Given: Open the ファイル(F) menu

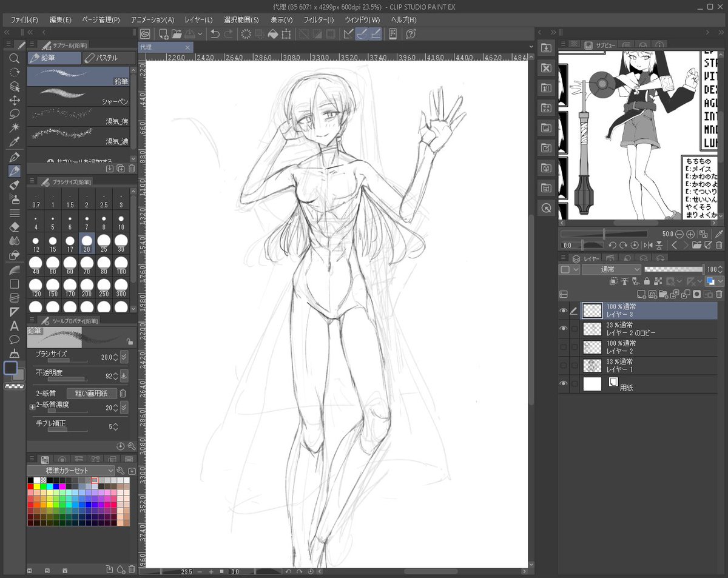Looking at the screenshot, I should tap(24, 20).
